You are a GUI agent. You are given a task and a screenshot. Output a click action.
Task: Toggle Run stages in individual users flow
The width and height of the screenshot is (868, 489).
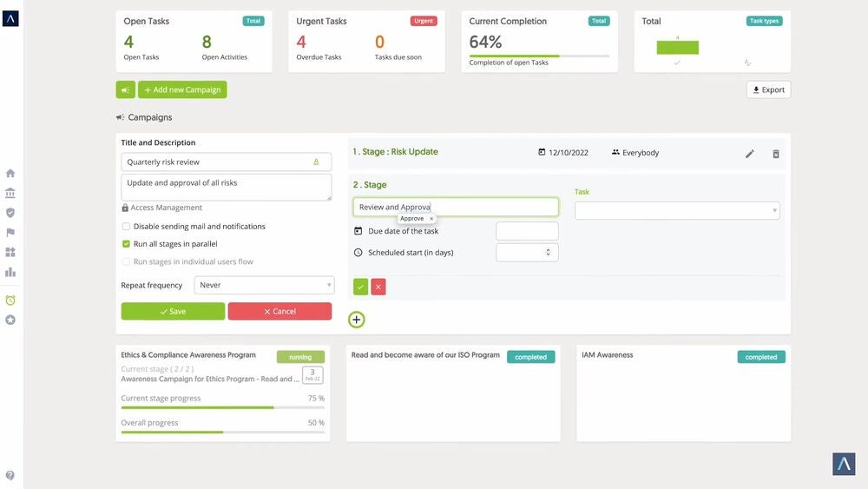click(x=127, y=261)
